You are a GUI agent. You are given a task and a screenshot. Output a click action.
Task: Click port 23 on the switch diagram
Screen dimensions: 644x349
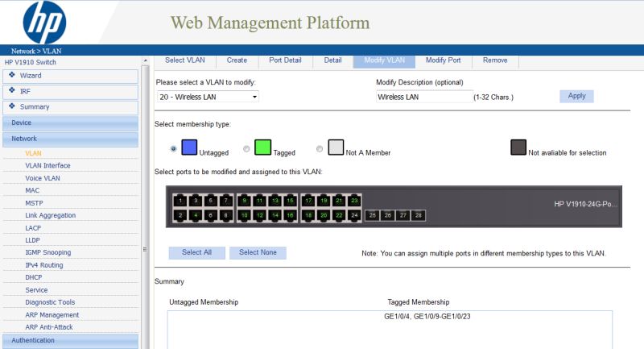coord(354,201)
